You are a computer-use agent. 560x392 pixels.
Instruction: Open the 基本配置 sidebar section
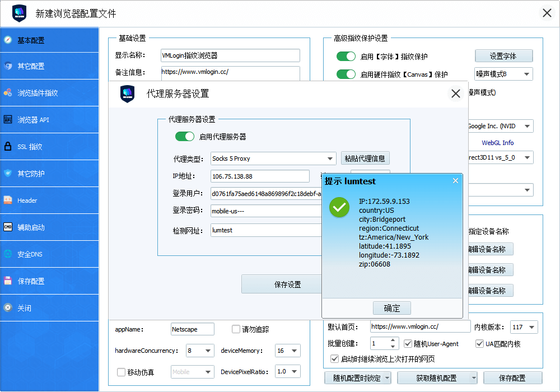click(x=49, y=40)
